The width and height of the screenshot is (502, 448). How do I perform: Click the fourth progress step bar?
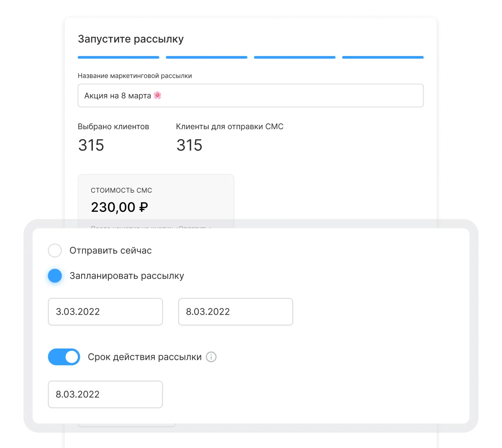coord(383,57)
